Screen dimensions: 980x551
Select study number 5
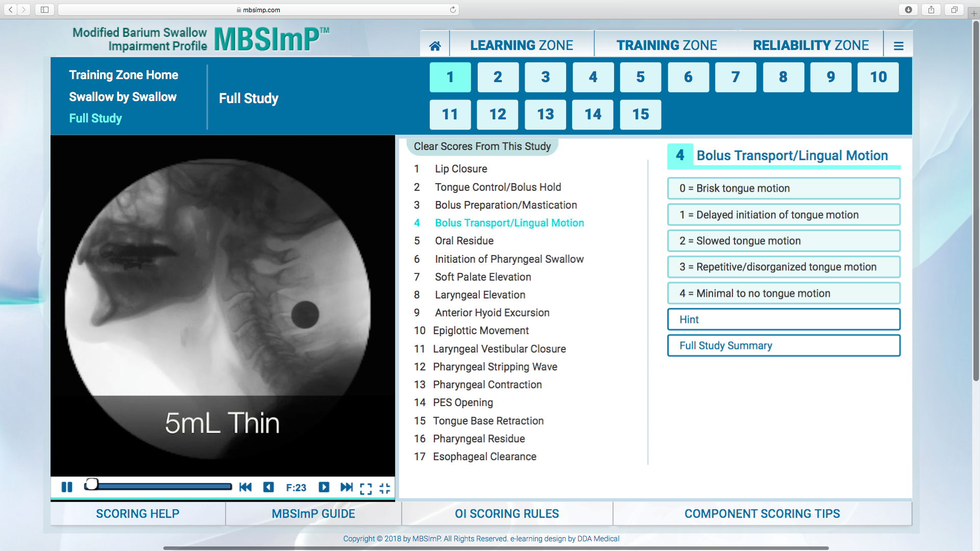[x=641, y=77]
